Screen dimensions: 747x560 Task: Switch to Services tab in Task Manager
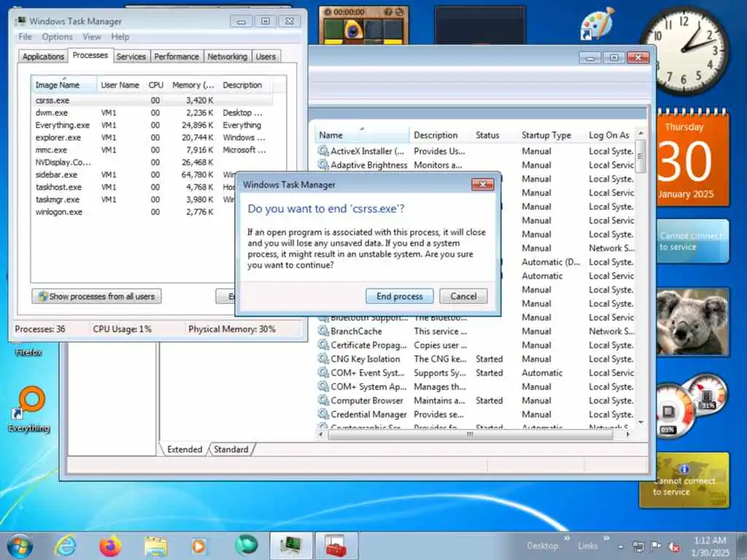[131, 56]
